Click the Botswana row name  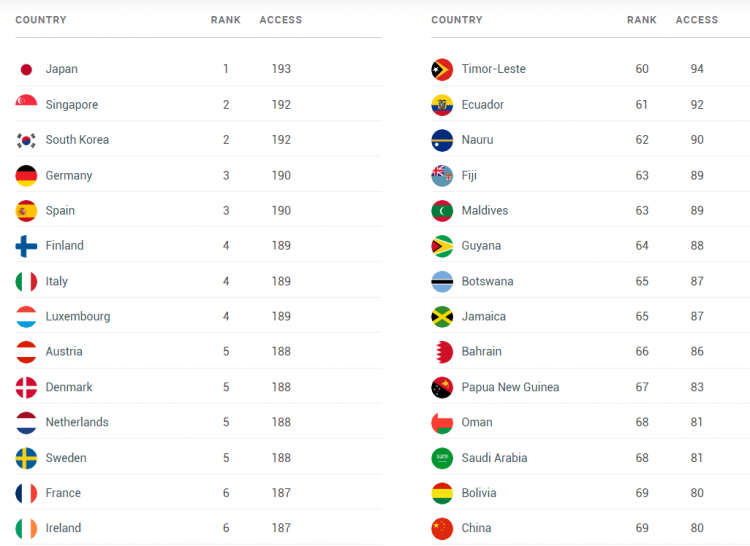pyautogui.click(x=488, y=282)
